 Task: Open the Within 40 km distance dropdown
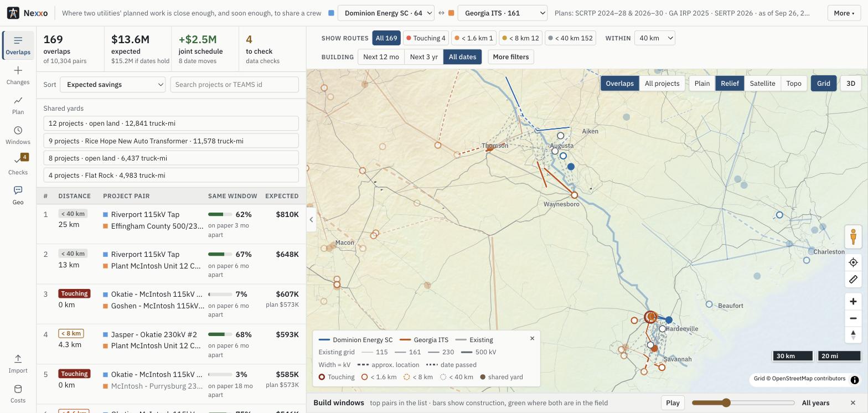click(654, 38)
